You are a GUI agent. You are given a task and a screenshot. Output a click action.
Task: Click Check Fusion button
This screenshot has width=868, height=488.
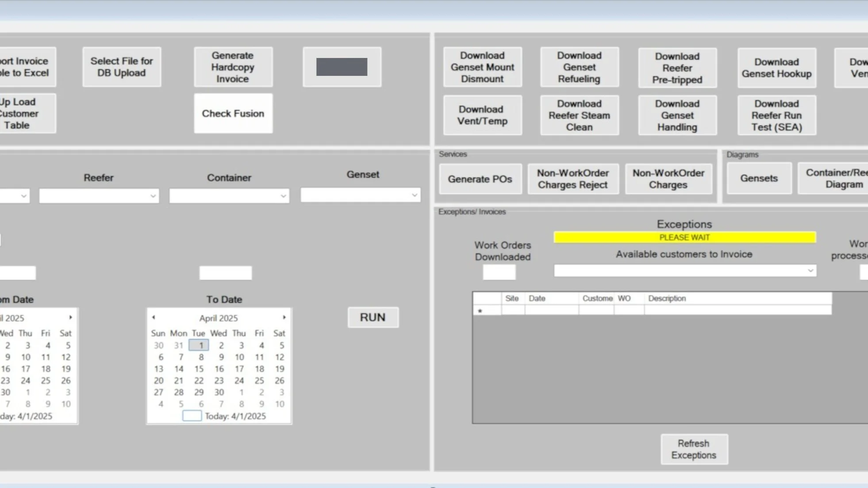[233, 114]
